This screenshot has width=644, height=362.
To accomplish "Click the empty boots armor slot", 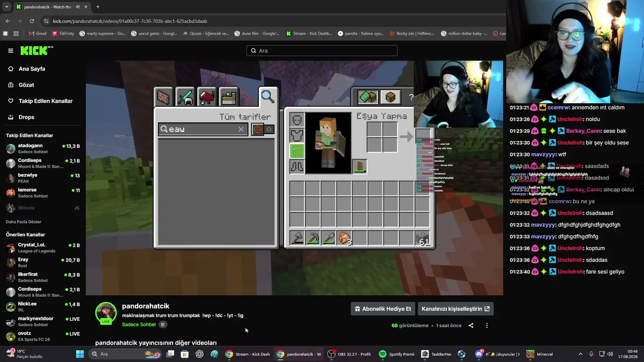I will 297,166.
